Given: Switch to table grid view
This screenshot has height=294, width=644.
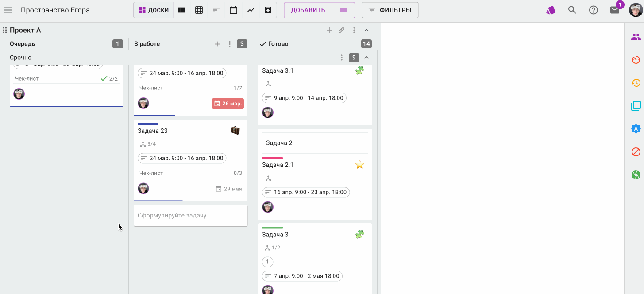Looking at the screenshot, I should 199,10.
